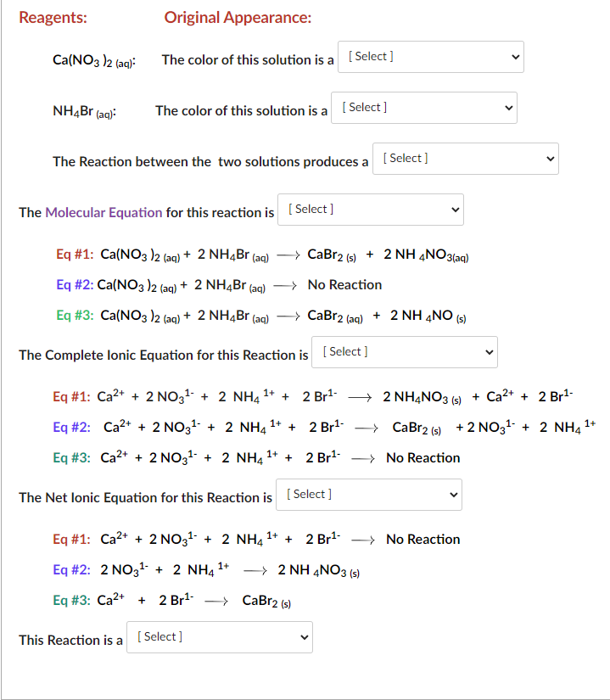Expand the chevron on NH4Br color selector
Screen dimensions: 610x700
[x=507, y=107]
